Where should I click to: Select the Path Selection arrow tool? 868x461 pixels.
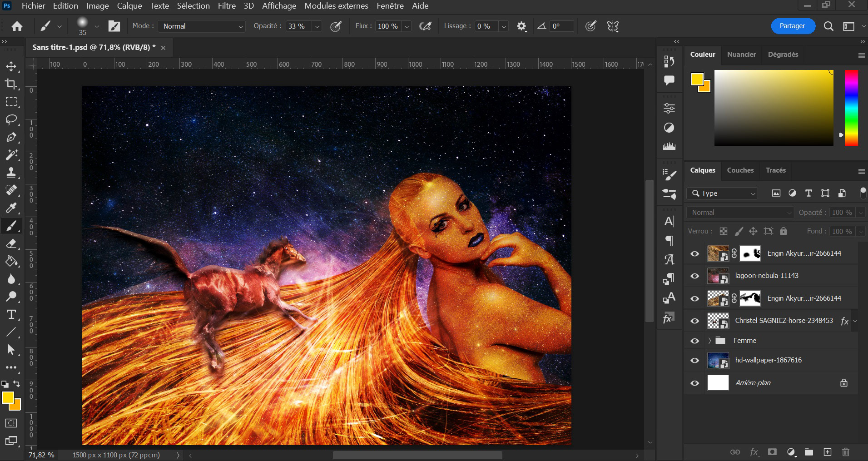pos(11,350)
